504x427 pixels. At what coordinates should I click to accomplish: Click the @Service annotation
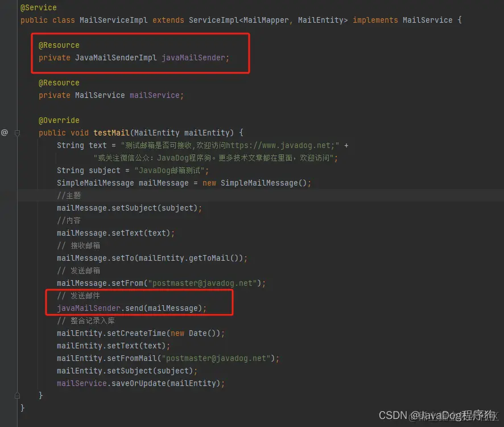[38, 8]
